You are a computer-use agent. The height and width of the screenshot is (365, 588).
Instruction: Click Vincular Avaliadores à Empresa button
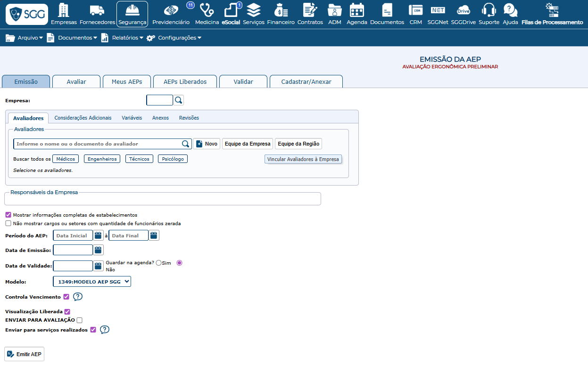pyautogui.click(x=303, y=159)
